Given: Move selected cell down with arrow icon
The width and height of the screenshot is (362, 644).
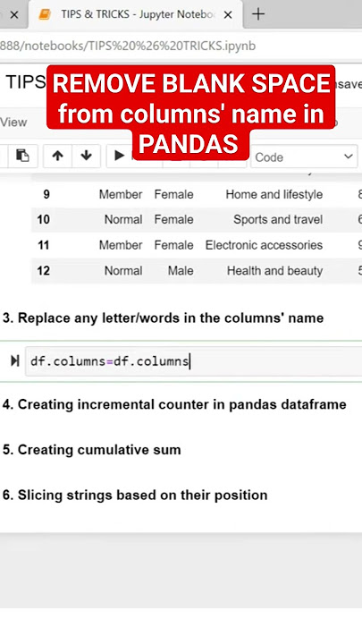Looking at the screenshot, I should click(86, 156).
